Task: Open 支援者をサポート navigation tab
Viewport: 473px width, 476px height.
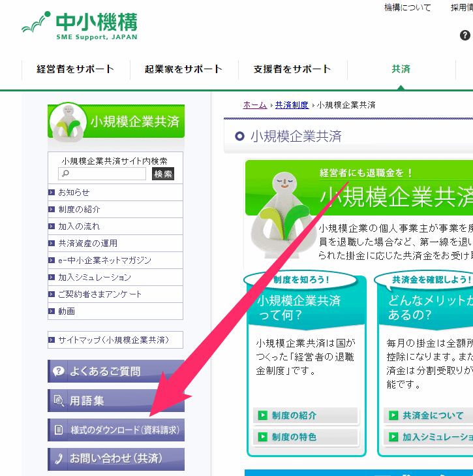Action: pyautogui.click(x=292, y=69)
